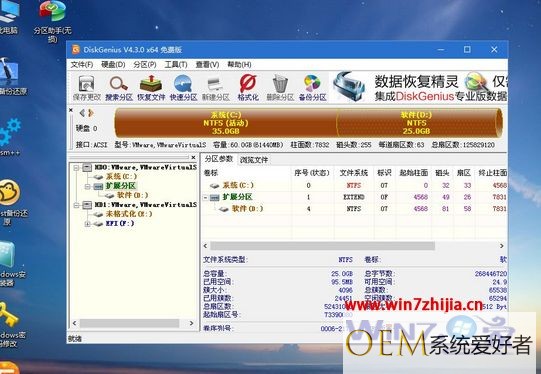The height and width of the screenshot is (374, 541).
Task: Expand the EFI (F:) tree node
Action: tap(88, 224)
